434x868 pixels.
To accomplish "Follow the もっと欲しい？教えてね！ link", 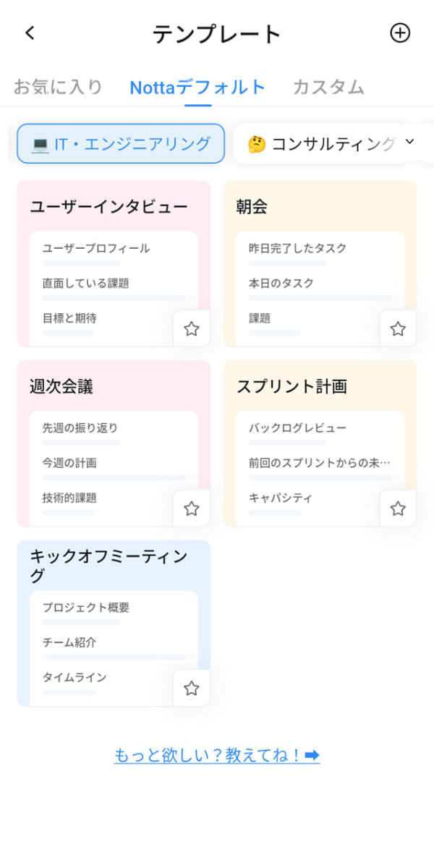I will (x=217, y=756).
